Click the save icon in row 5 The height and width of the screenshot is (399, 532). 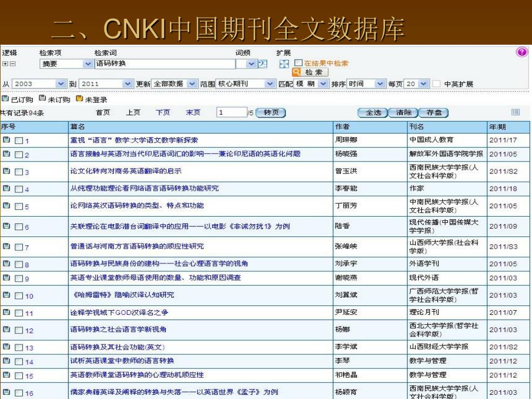6,205
